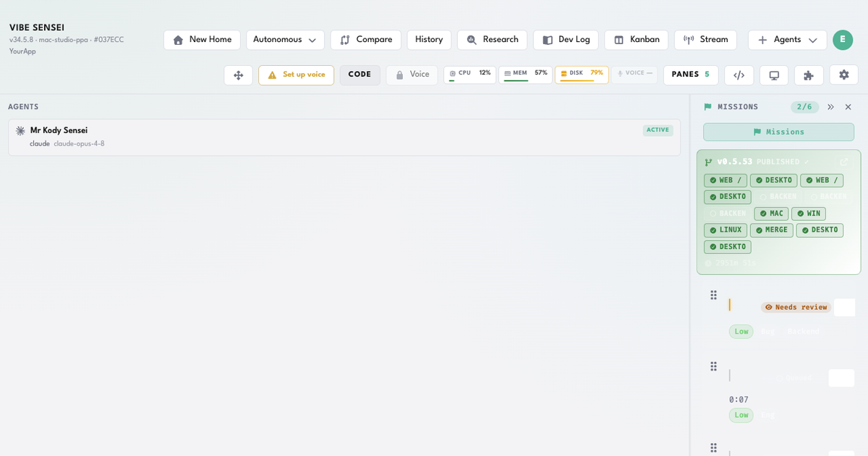Close the Missions panel
This screenshot has height=456, width=868.
coord(848,107)
